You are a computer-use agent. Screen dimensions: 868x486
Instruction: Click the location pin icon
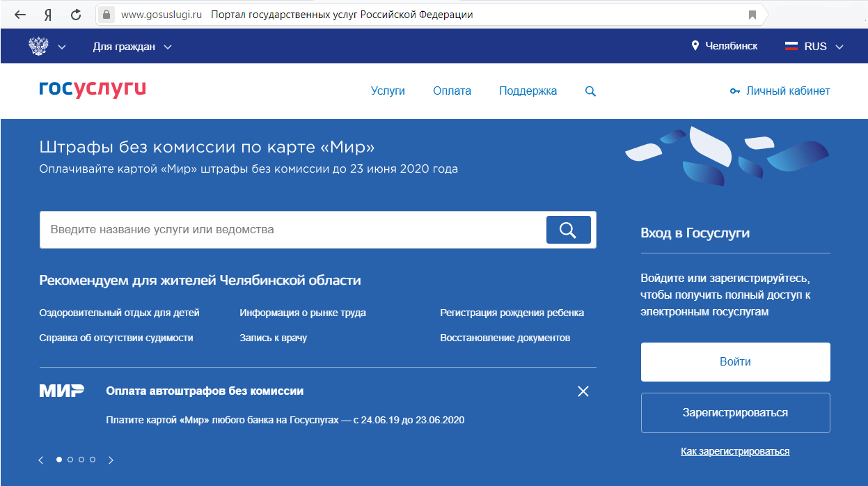tap(695, 46)
